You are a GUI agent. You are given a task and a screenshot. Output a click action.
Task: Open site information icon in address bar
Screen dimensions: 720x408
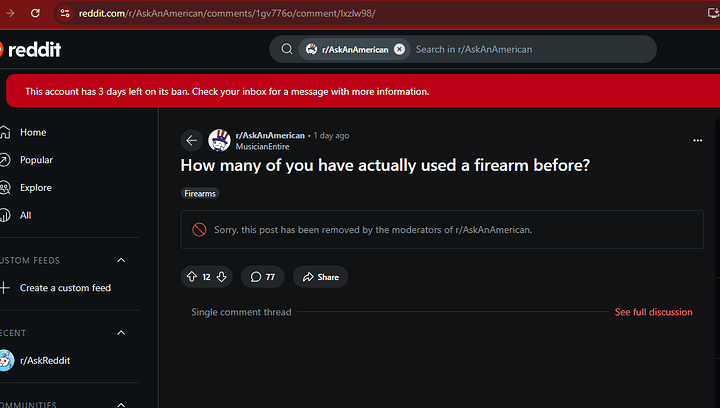65,13
